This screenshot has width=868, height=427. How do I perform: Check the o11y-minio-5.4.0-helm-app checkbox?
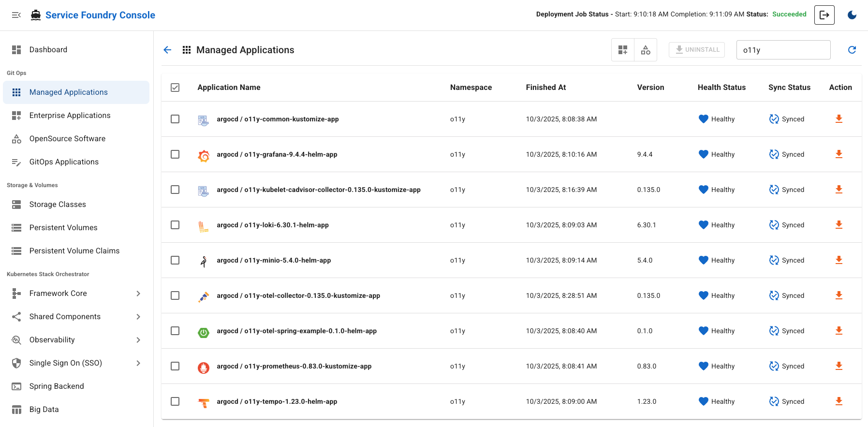(175, 260)
